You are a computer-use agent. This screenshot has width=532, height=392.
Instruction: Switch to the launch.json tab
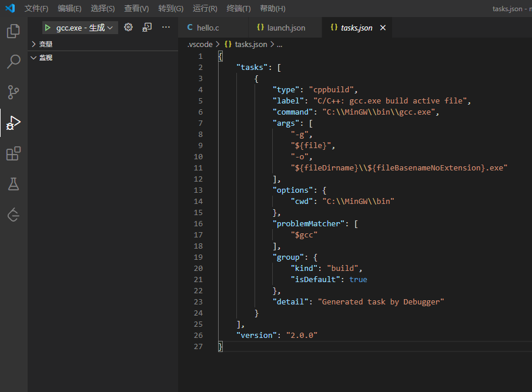(x=286, y=28)
